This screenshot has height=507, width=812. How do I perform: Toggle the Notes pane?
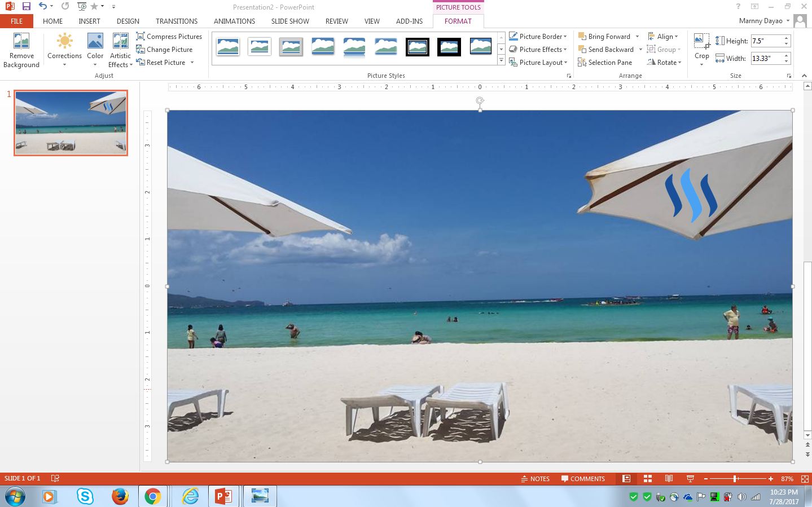[x=535, y=479]
